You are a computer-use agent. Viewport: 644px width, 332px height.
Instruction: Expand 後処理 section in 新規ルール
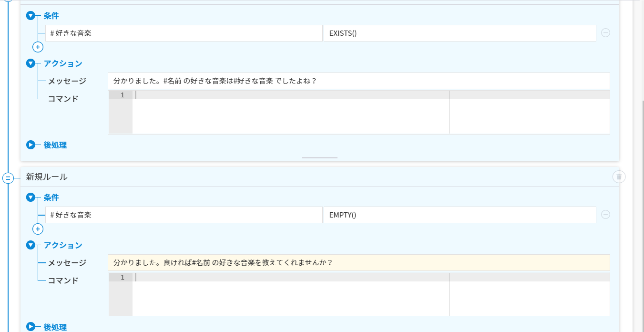point(31,327)
